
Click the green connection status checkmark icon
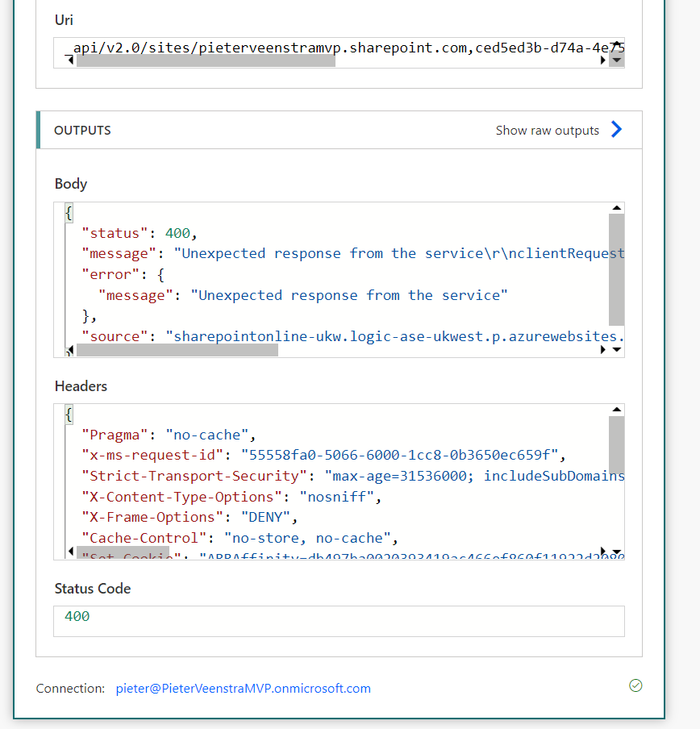pyautogui.click(x=635, y=685)
